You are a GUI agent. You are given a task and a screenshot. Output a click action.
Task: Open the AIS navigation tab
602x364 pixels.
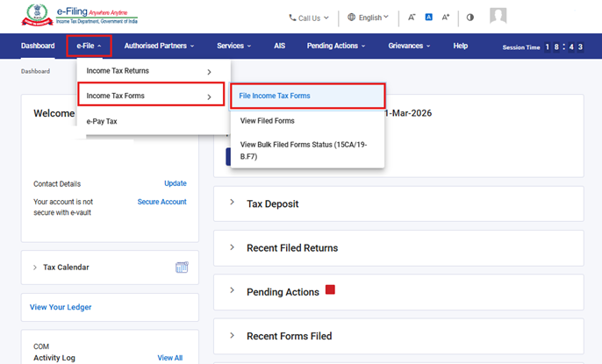279,46
